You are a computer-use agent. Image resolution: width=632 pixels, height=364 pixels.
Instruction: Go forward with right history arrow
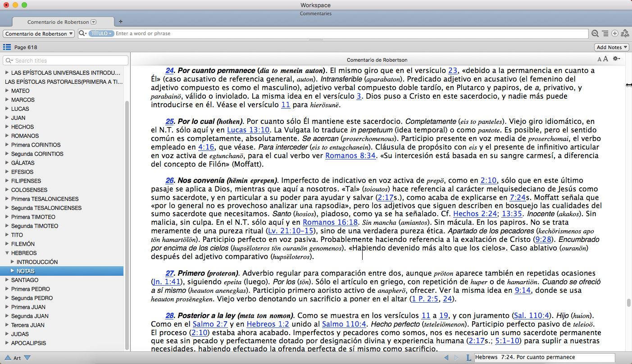456,358
